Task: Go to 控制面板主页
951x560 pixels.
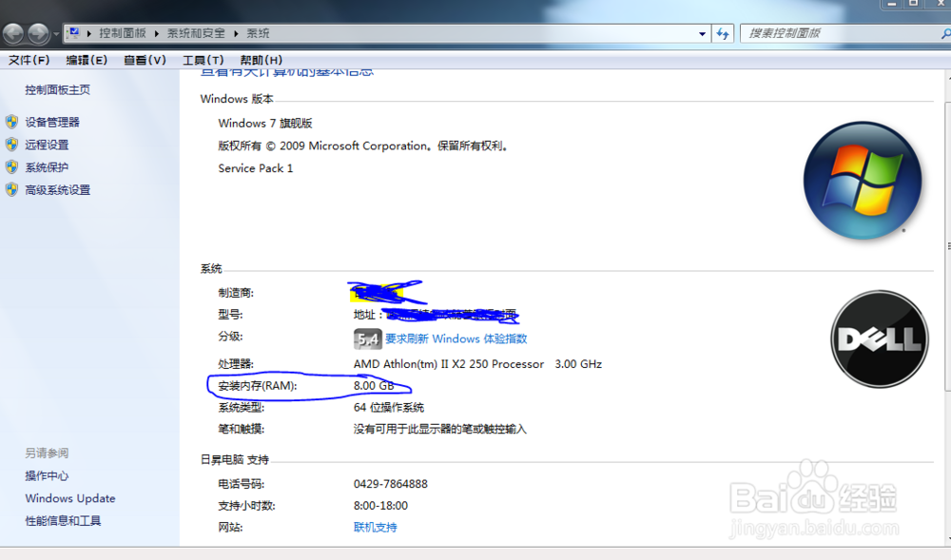Action: (58, 89)
